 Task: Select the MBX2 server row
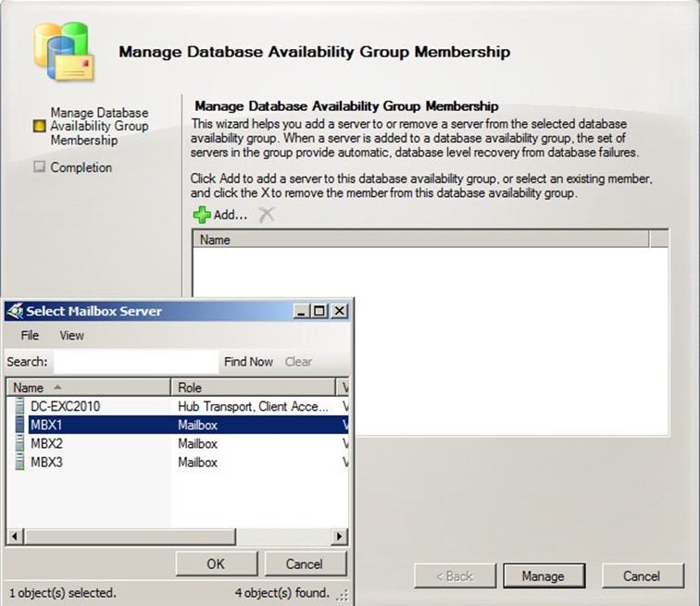[178, 443]
